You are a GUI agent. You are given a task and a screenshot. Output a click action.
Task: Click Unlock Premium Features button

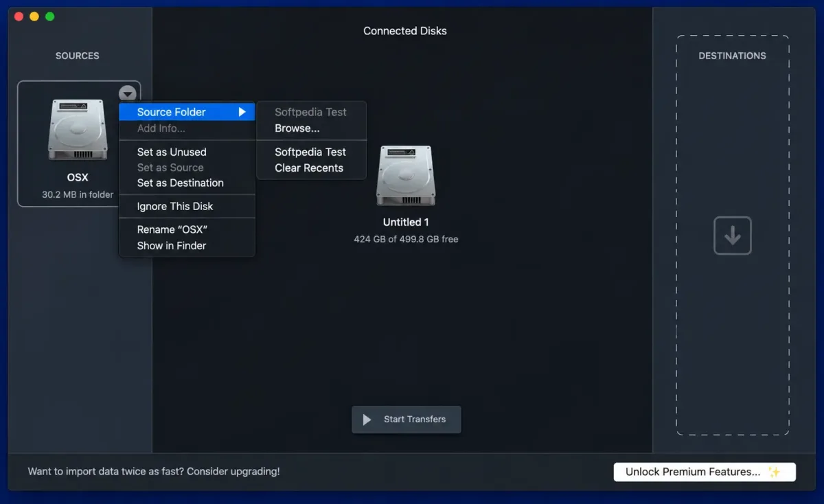[x=705, y=472]
